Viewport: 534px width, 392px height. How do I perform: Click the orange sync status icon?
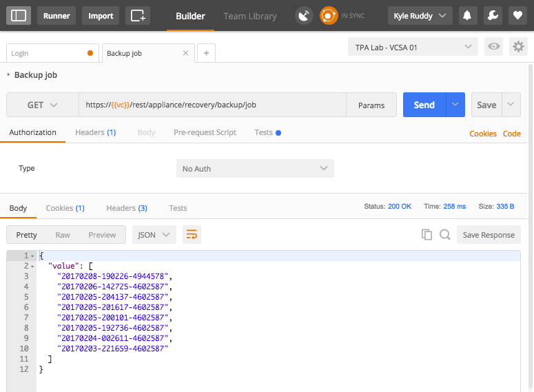coord(329,15)
